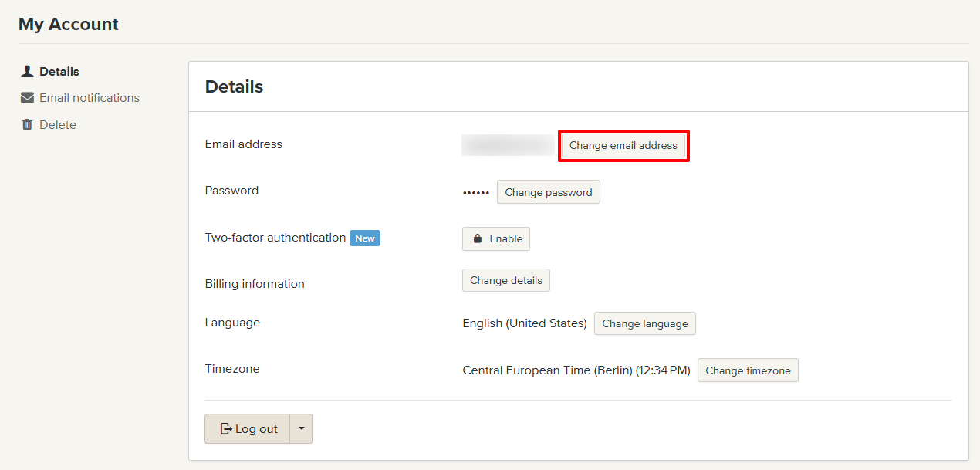Log out of the account
This screenshot has height=470, width=980.
(248, 429)
